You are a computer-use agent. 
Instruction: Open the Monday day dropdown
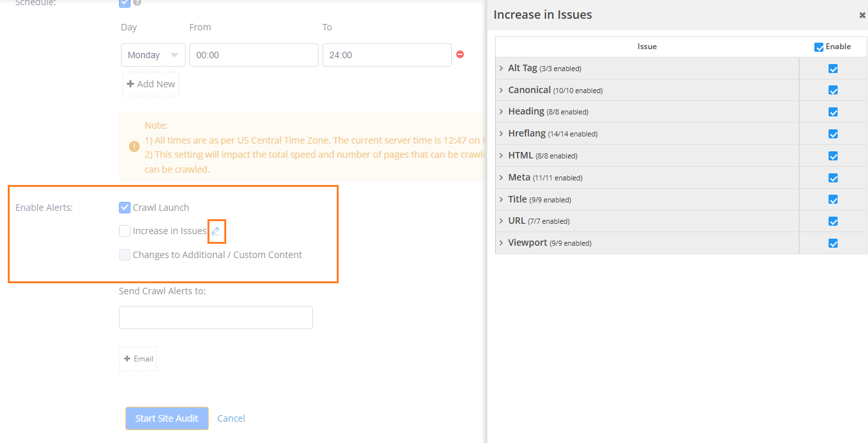(153, 55)
